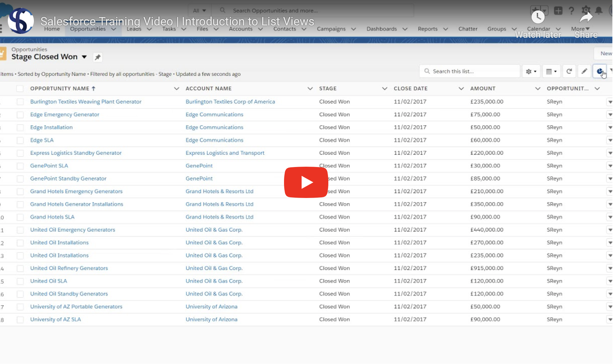The height and width of the screenshot is (364, 613).
Task: Click the pencil edit list icon
Action: 584,71
